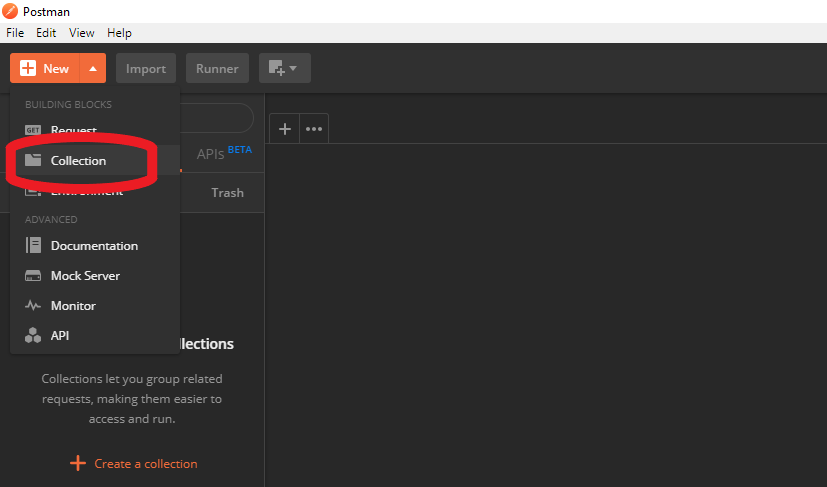Viewport: 827px width, 487px height.
Task: Click the Mock Server icon
Action: pyautogui.click(x=33, y=276)
